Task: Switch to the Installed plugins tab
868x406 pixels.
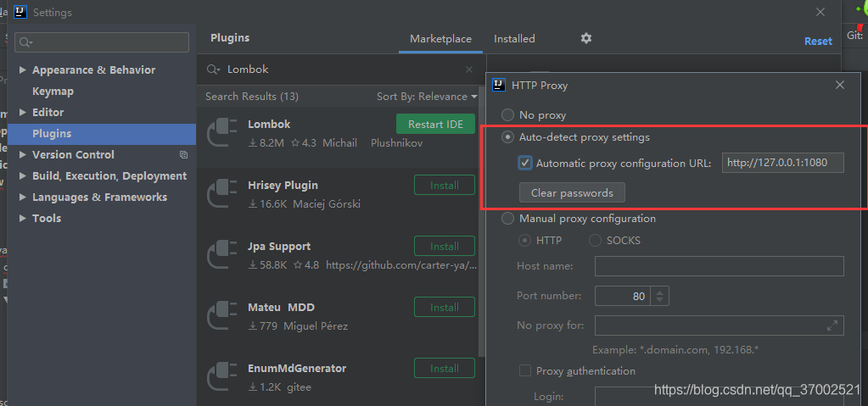Action: [x=514, y=39]
